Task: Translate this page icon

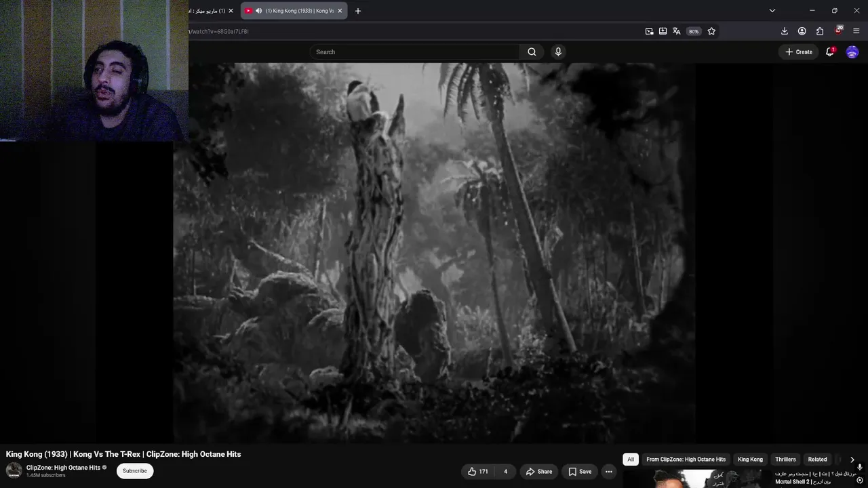Action: (x=676, y=31)
